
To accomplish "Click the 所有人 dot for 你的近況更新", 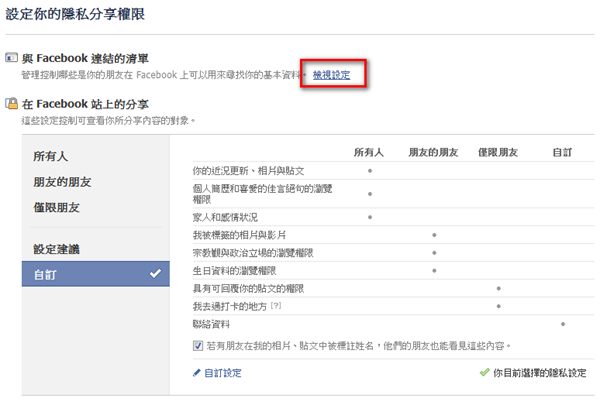I will point(370,171).
